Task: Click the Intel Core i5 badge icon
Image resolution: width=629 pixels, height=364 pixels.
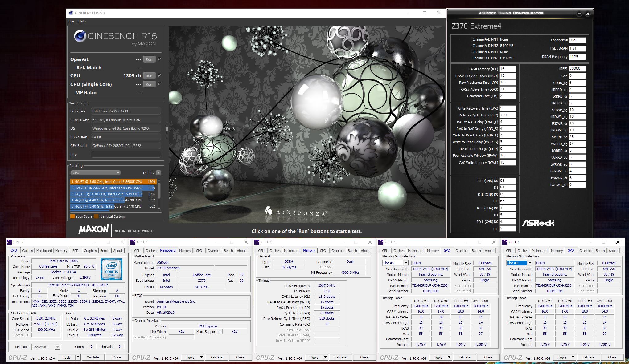Action: [x=112, y=269]
